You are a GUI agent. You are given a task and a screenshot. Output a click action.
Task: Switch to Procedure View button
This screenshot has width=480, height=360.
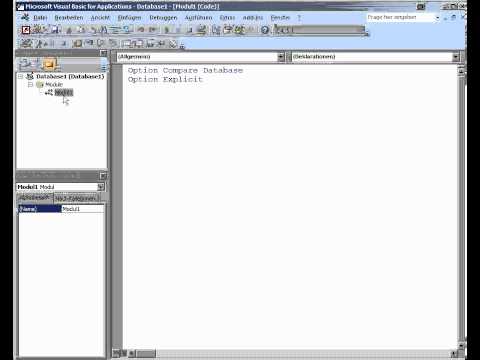click(116, 353)
